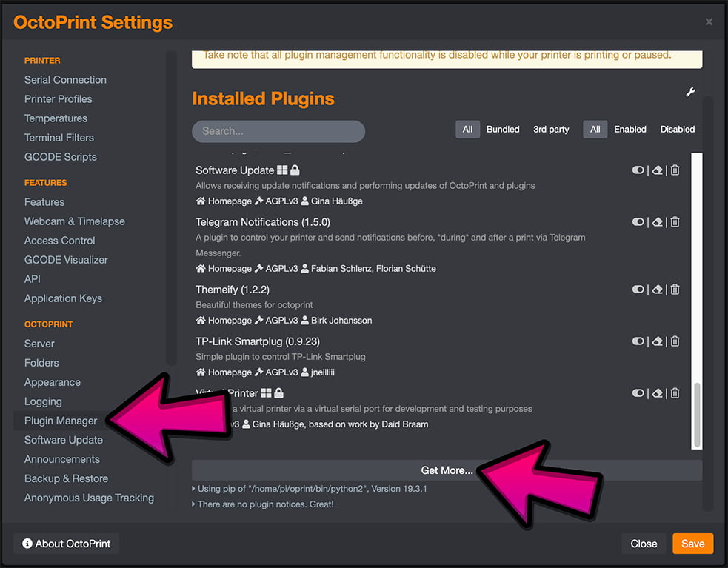This screenshot has width=728, height=568.
Task: Filter plugins by Enabled
Action: tap(630, 129)
